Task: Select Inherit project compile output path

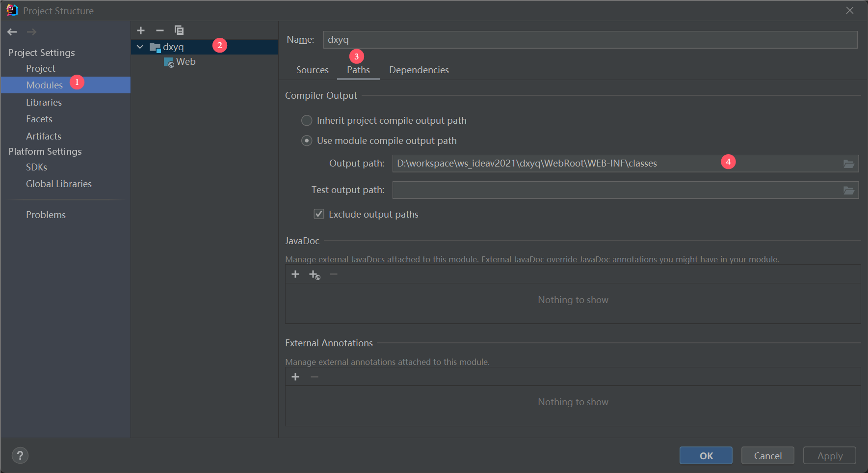Action: click(x=307, y=120)
